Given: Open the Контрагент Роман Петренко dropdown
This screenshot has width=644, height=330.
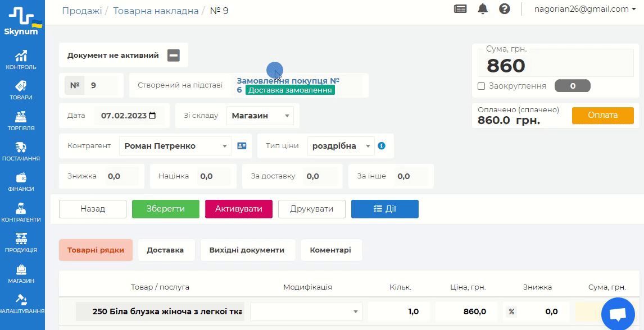Looking at the screenshot, I should tap(175, 146).
